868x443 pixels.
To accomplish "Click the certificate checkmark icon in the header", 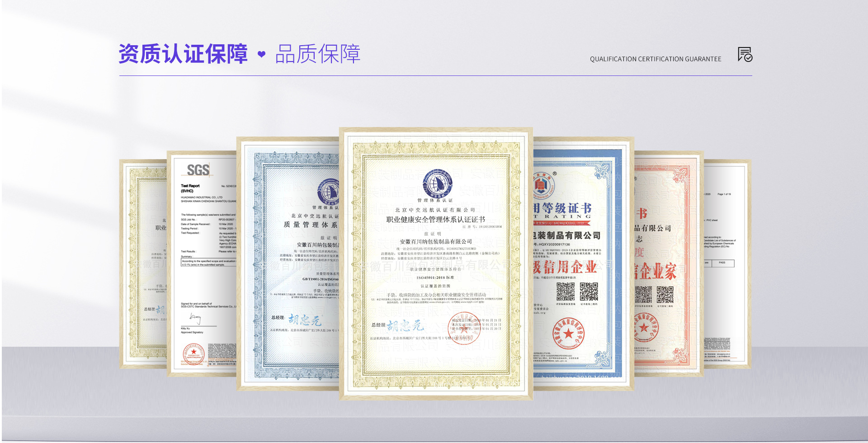I will pos(745,55).
